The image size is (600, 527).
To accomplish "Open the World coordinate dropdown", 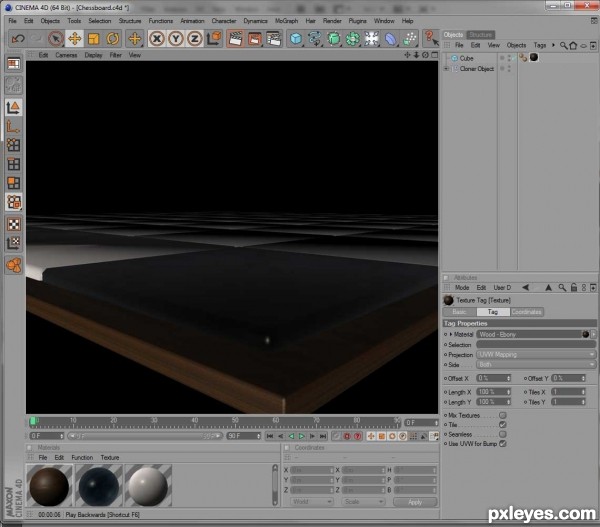I will pyautogui.click(x=311, y=502).
